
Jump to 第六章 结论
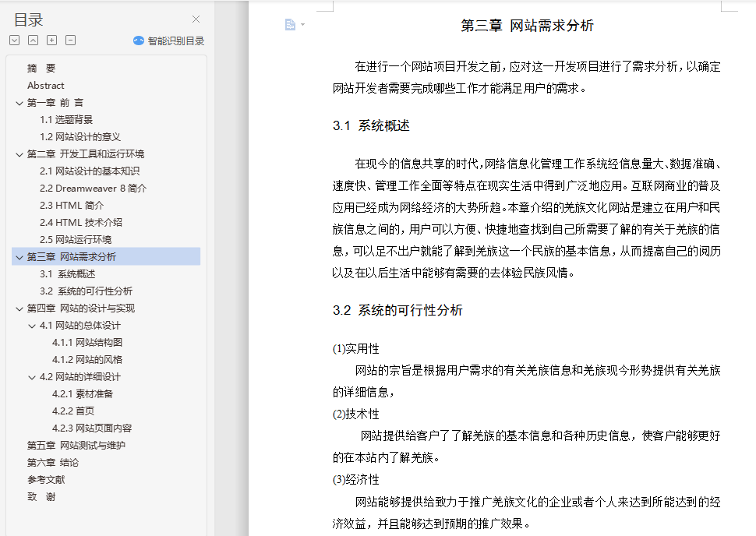pos(52,462)
